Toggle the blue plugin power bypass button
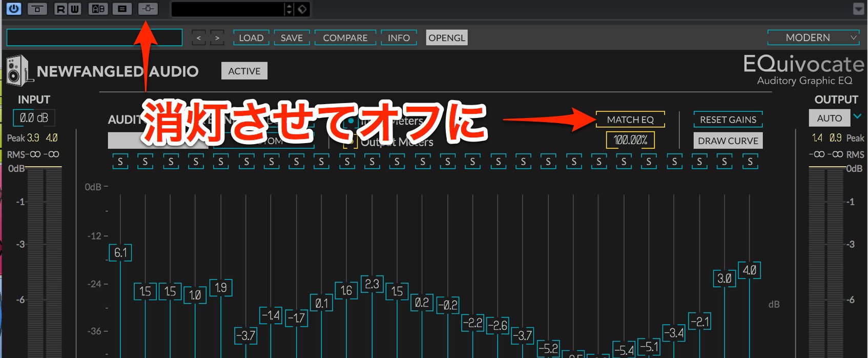 coord(14,9)
